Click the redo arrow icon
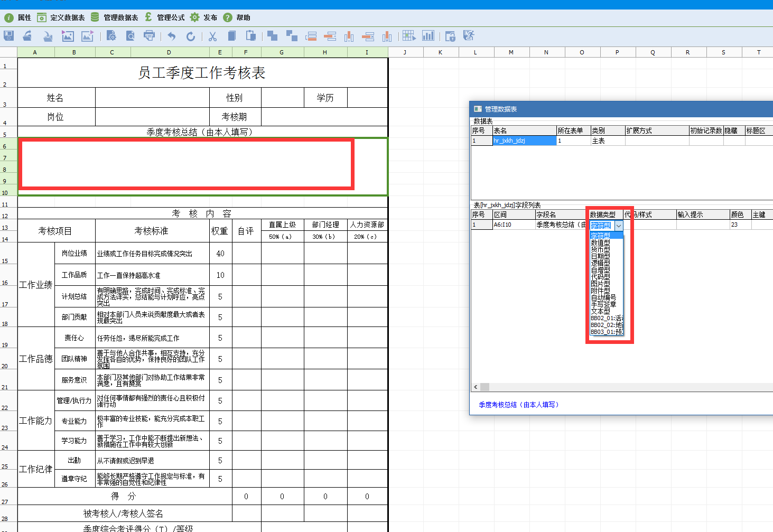The height and width of the screenshot is (532, 773). (x=191, y=36)
